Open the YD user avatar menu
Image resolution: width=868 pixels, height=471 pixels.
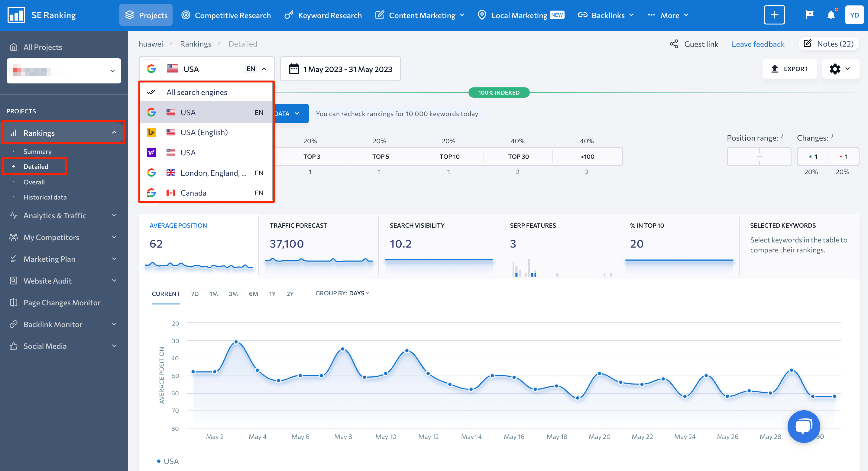tap(854, 15)
